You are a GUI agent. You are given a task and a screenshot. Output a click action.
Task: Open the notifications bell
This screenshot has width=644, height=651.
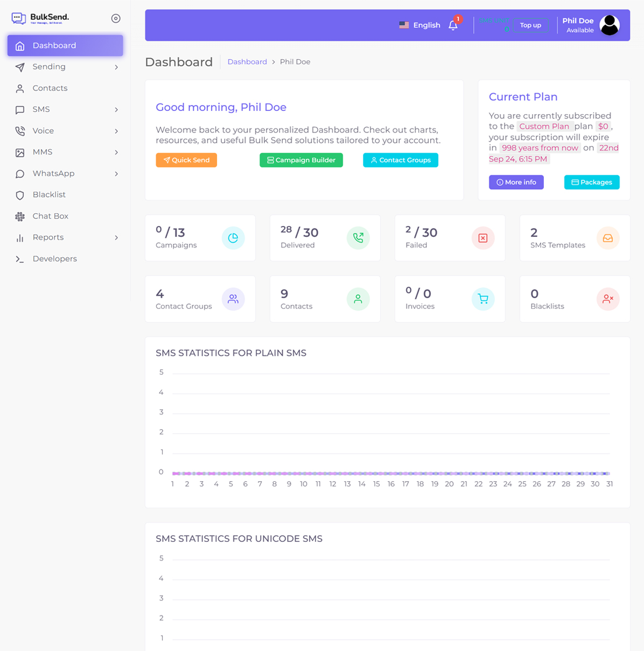(x=453, y=25)
